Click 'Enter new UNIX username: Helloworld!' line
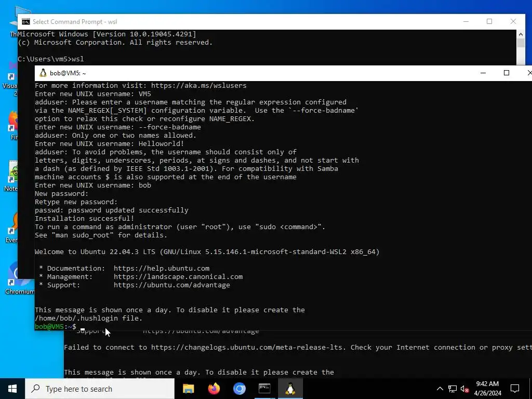 (x=110, y=144)
